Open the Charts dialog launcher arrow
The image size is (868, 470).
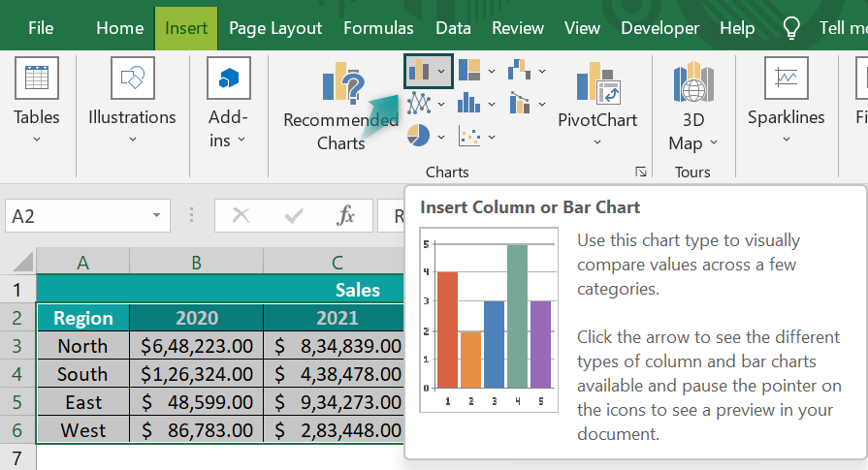pos(641,172)
